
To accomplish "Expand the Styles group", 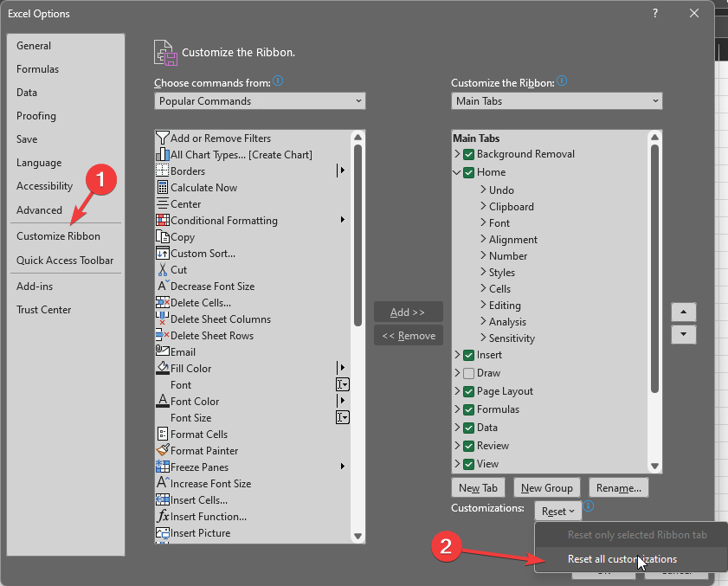I will point(483,272).
